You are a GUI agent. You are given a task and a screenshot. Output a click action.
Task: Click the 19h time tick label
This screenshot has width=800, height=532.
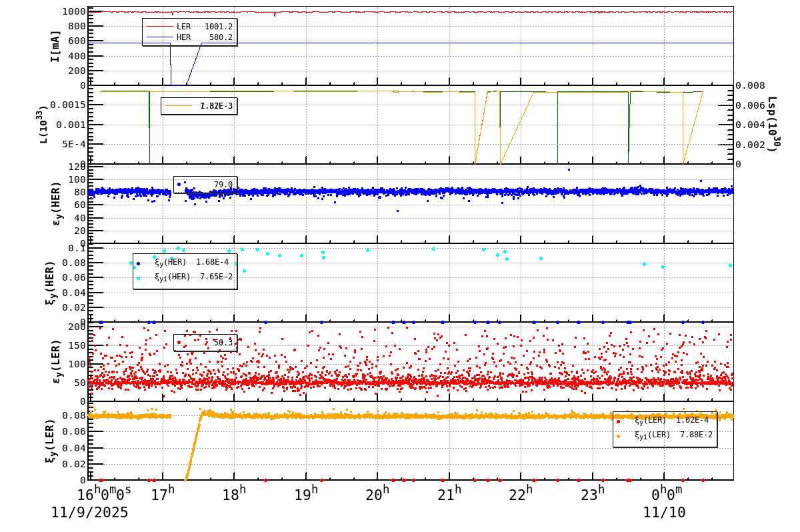point(305,495)
